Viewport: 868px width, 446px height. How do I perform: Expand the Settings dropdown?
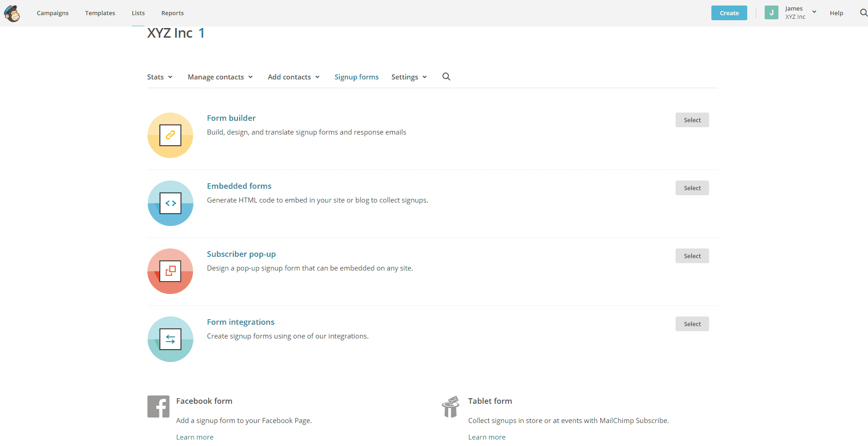(409, 77)
